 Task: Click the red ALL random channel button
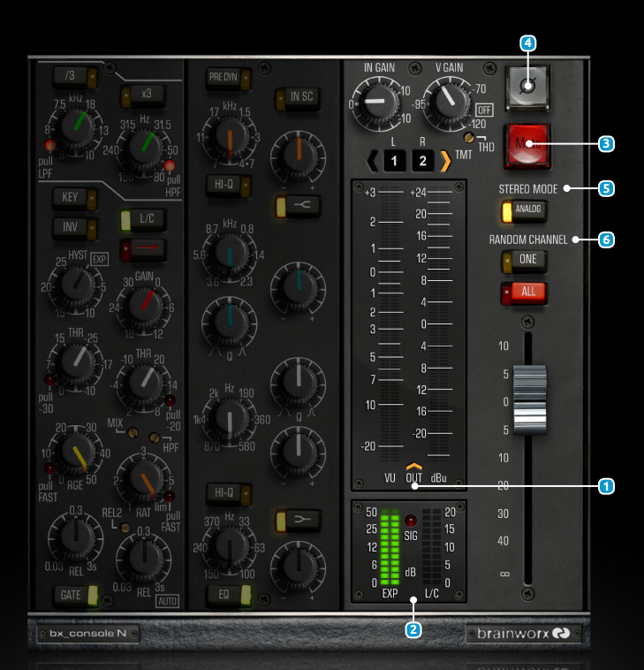(x=524, y=293)
